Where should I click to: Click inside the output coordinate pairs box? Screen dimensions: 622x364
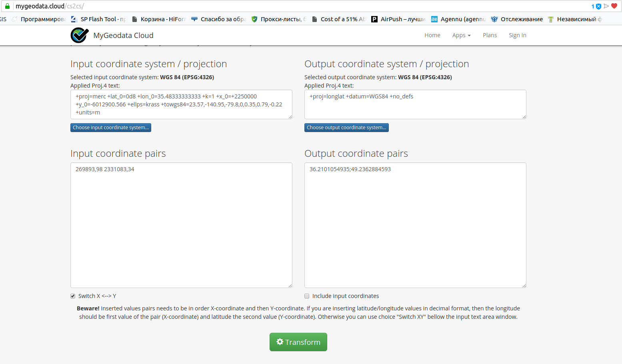[415, 225]
